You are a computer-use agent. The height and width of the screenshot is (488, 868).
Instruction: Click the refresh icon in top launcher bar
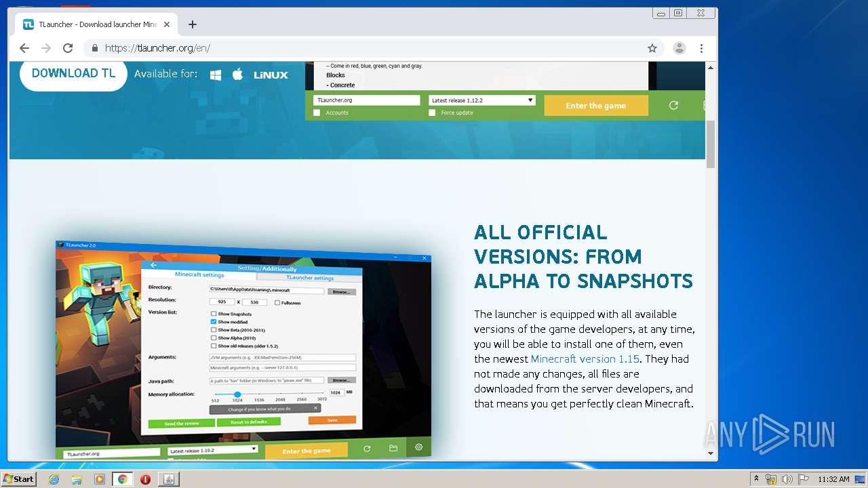click(673, 105)
